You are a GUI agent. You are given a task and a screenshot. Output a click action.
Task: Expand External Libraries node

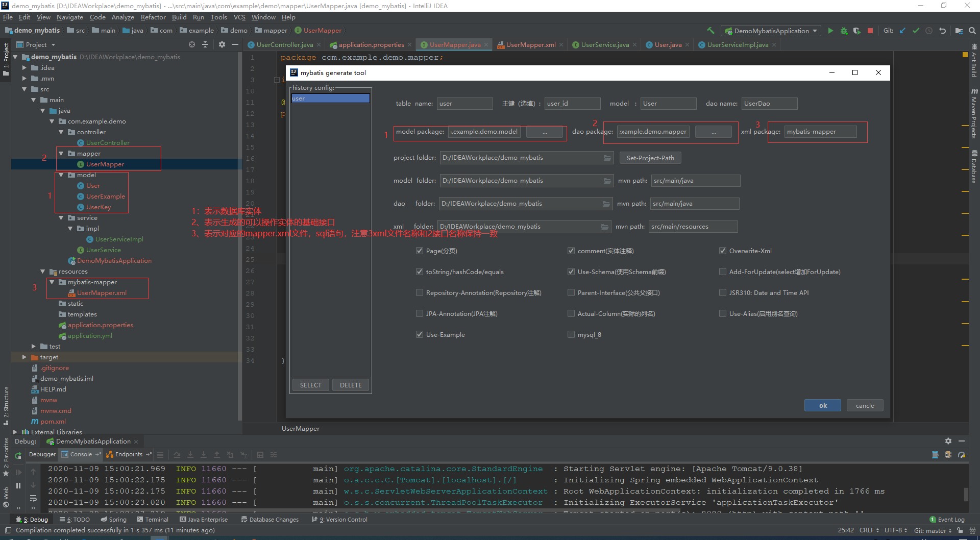pyautogui.click(x=15, y=432)
